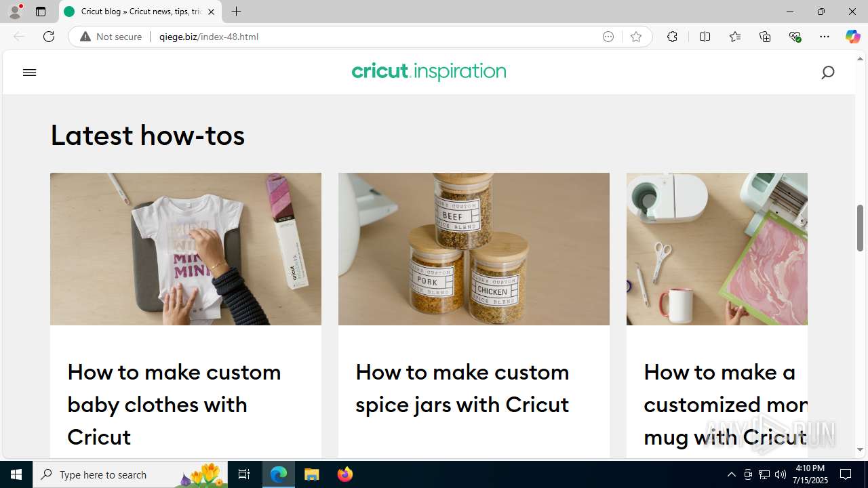Open 'How to make a customized' mug link

725,404
